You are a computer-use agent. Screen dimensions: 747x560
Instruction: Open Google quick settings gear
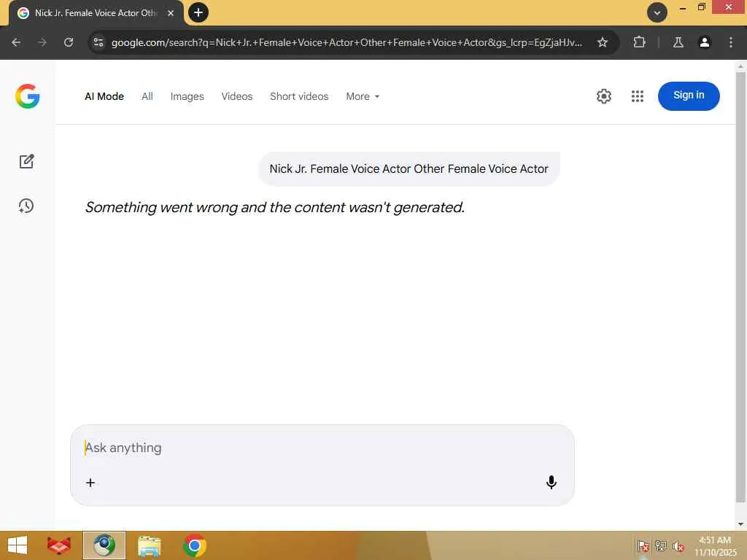pyautogui.click(x=603, y=96)
